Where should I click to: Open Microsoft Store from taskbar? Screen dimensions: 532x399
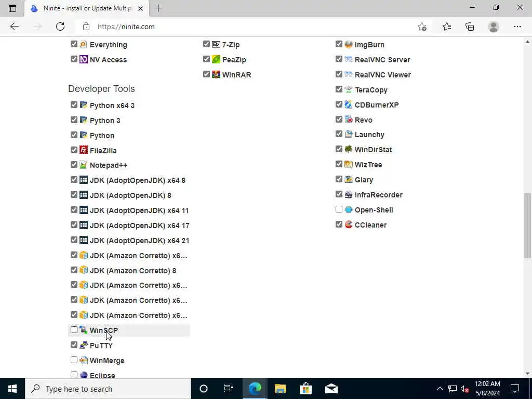coord(305,389)
